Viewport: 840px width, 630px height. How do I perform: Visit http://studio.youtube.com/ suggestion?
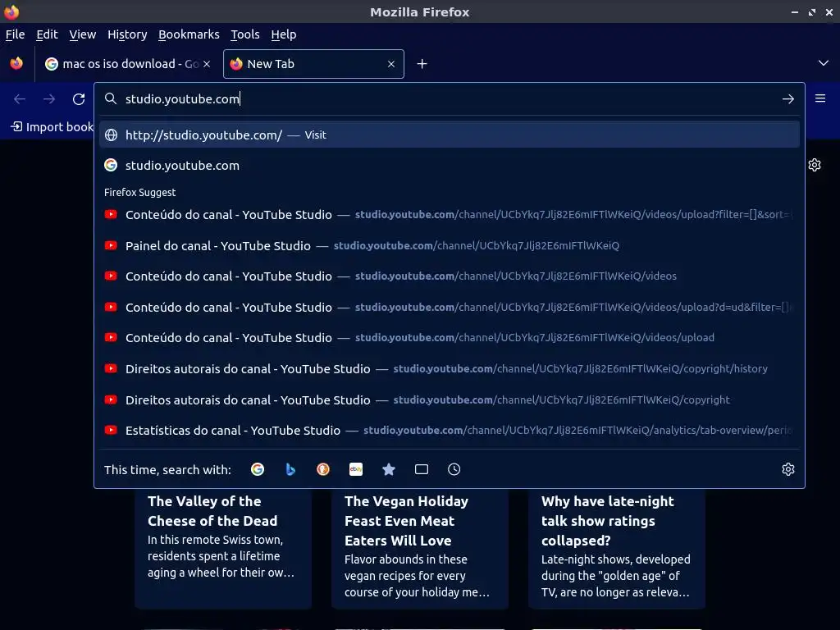pos(449,135)
